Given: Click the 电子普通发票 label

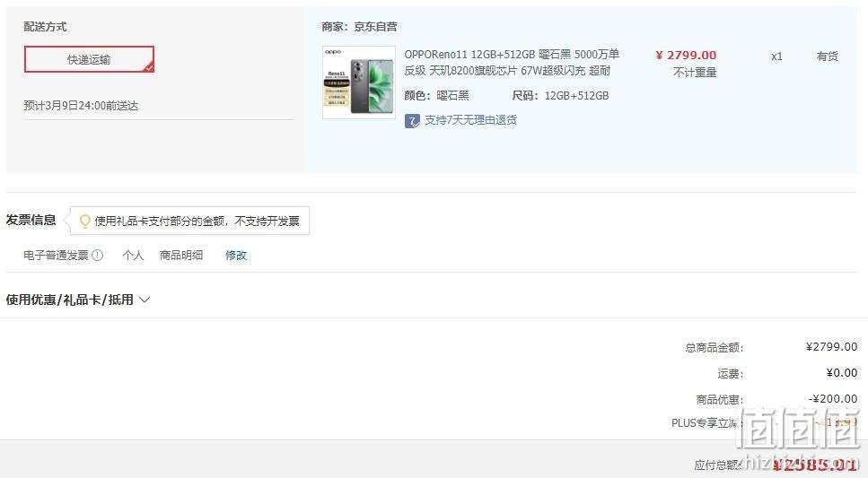Looking at the screenshot, I should [56, 255].
